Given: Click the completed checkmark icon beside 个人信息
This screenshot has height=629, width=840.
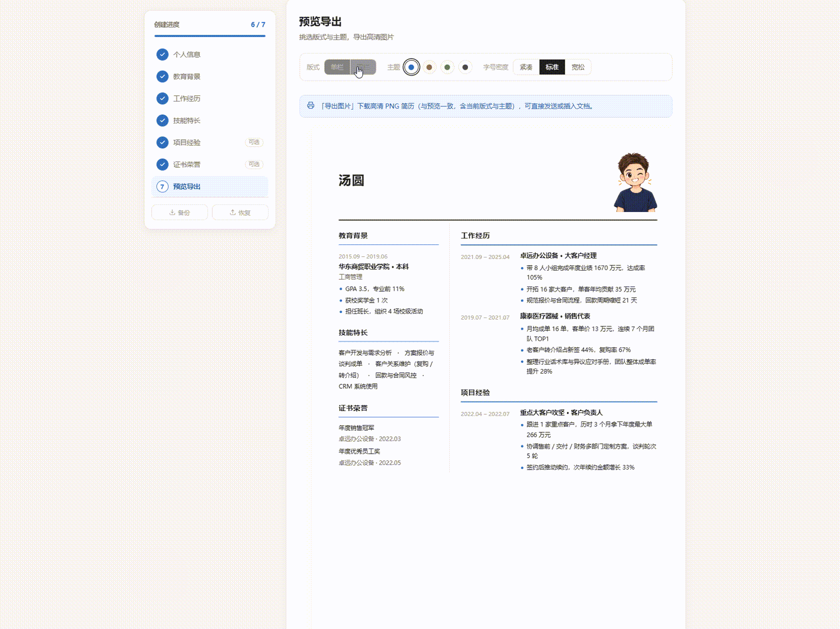Looking at the screenshot, I should (162, 55).
